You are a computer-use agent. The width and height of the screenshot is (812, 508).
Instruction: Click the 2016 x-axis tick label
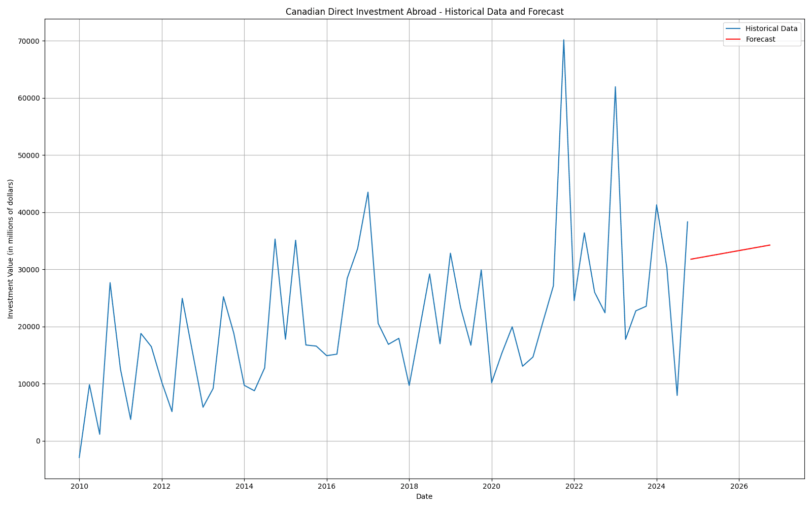point(327,486)
